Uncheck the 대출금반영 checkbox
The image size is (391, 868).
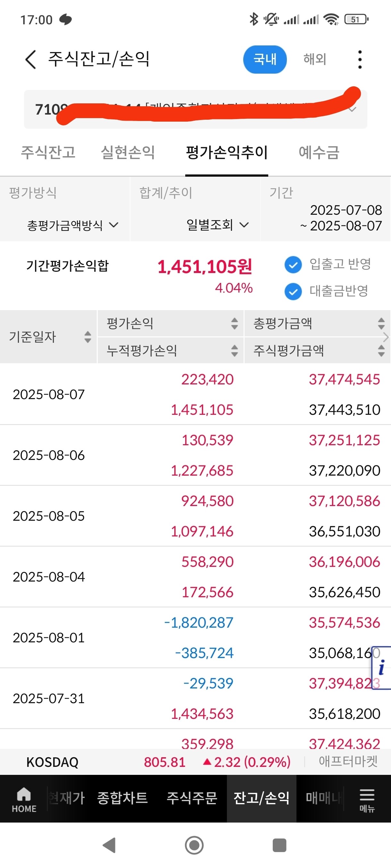pyautogui.click(x=293, y=292)
